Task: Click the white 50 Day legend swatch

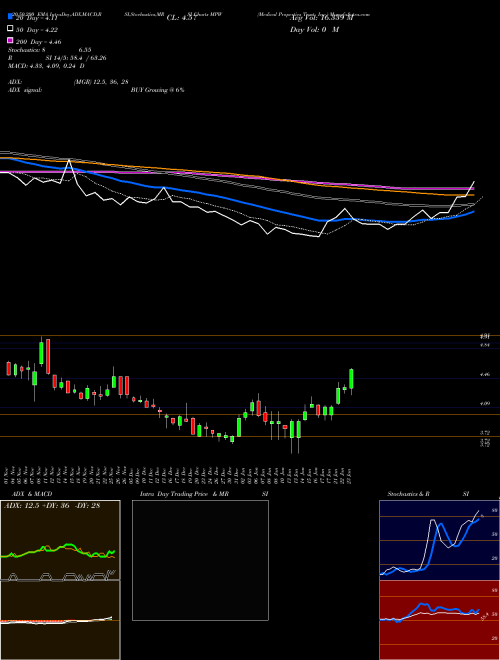Action: click(10, 29)
